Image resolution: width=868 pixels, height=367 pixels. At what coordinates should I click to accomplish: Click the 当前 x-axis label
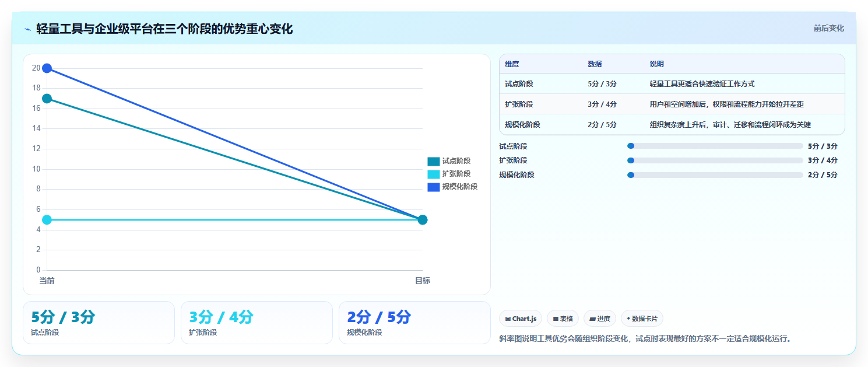coord(47,281)
